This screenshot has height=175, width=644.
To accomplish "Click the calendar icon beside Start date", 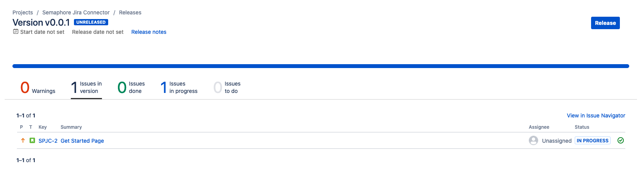I will [x=16, y=31].
